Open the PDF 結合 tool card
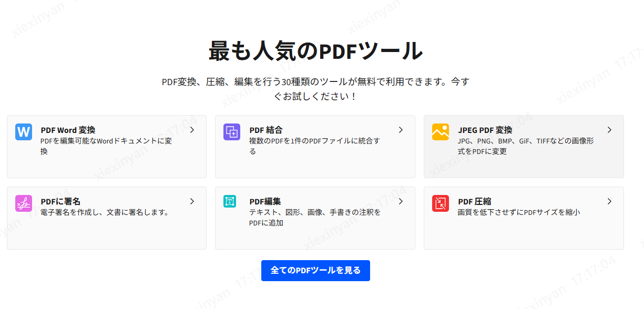The height and width of the screenshot is (309, 644). [x=315, y=146]
